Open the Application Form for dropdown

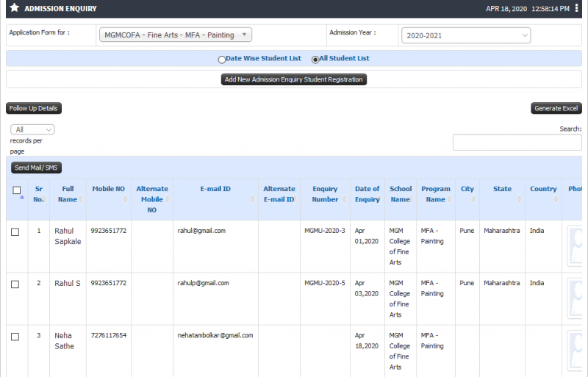[x=176, y=35]
